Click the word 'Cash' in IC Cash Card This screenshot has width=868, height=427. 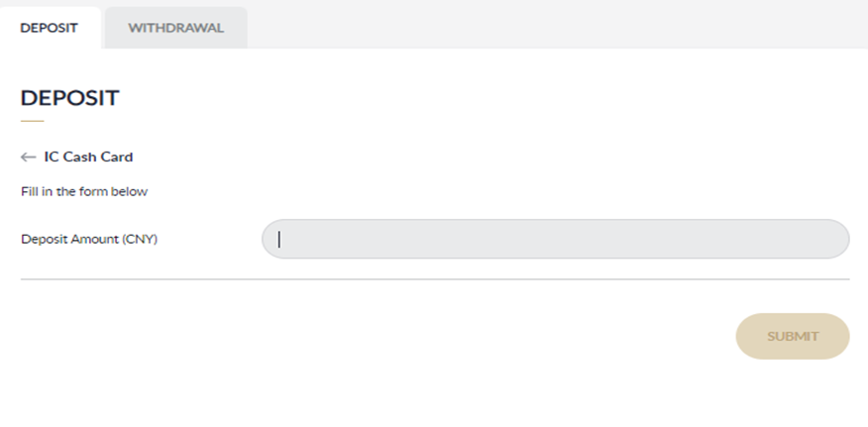click(x=79, y=157)
